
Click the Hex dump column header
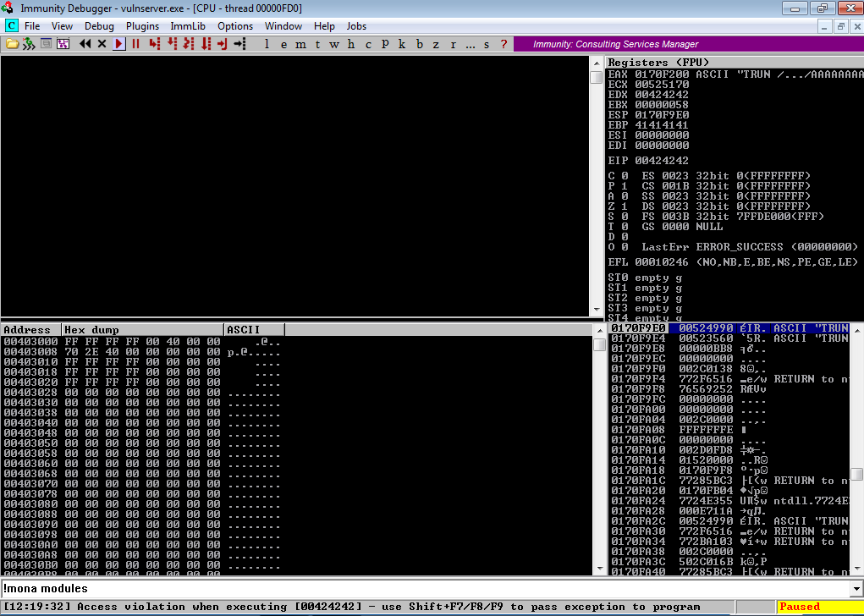coord(143,329)
